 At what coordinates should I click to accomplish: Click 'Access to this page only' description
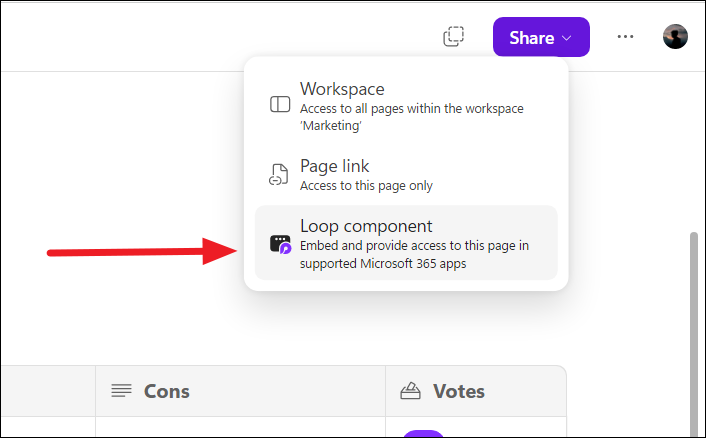tap(366, 186)
